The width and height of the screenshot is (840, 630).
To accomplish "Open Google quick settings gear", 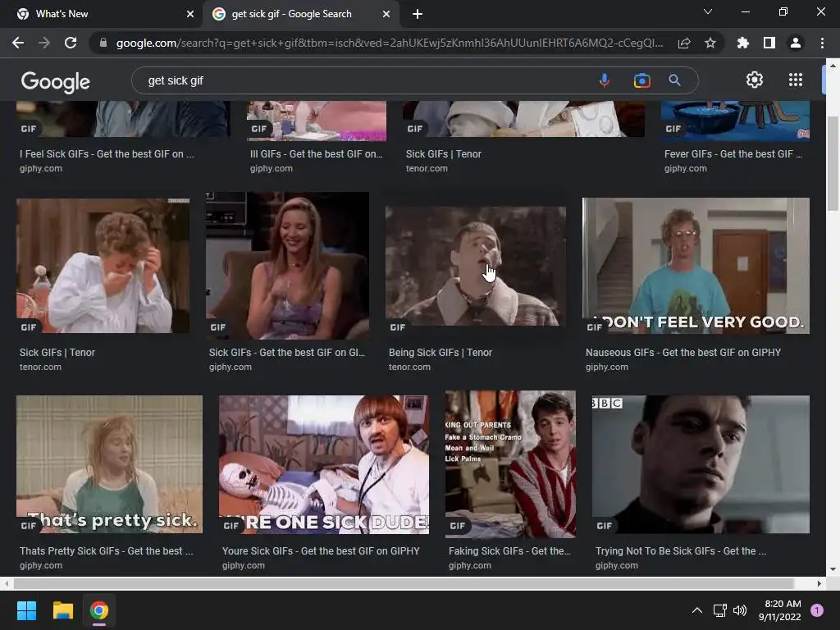I will pyautogui.click(x=755, y=80).
